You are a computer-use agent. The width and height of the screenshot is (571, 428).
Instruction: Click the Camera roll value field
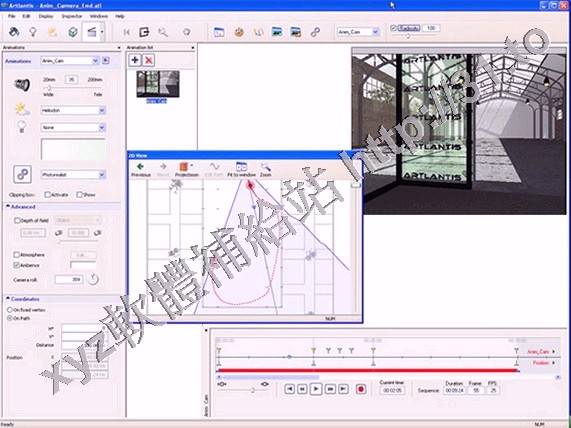tap(68, 280)
